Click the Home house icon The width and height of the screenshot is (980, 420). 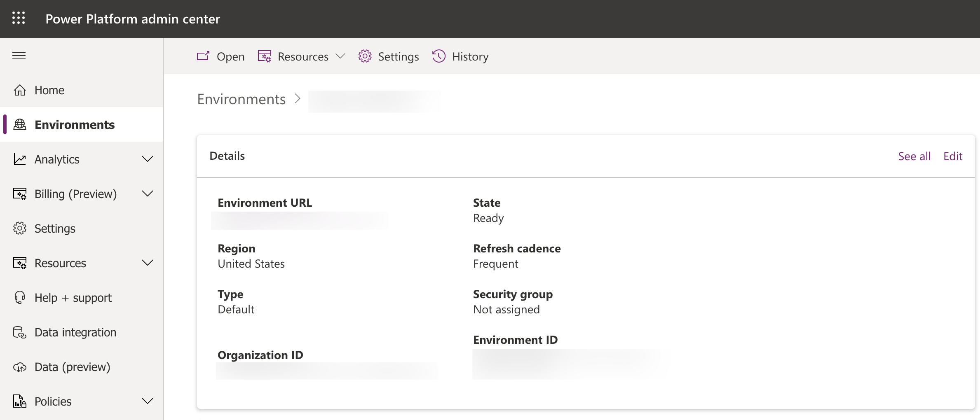20,90
